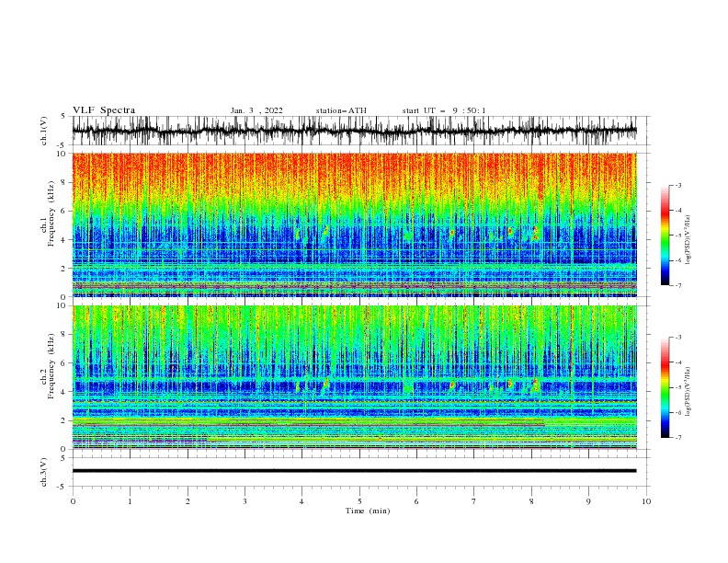Click the 'VLF Spectra' title text
Image resolution: width=728 pixels, height=563 pixels.
point(104,110)
